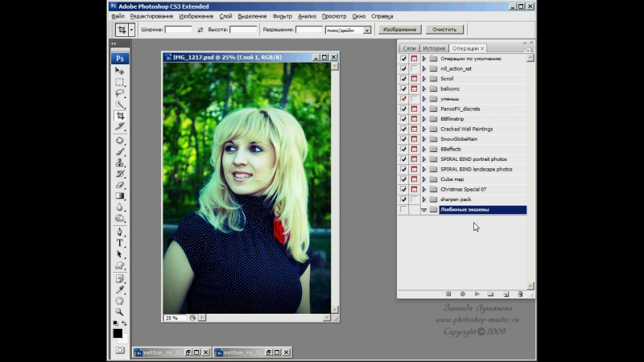644x362 pixels.
Task: Select the Type tool
Action: tap(120, 242)
